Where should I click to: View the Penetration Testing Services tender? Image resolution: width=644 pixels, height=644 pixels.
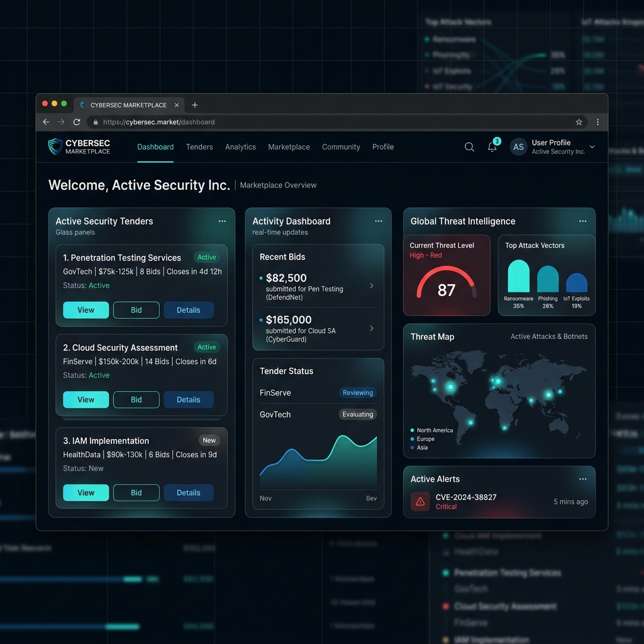pos(86,310)
